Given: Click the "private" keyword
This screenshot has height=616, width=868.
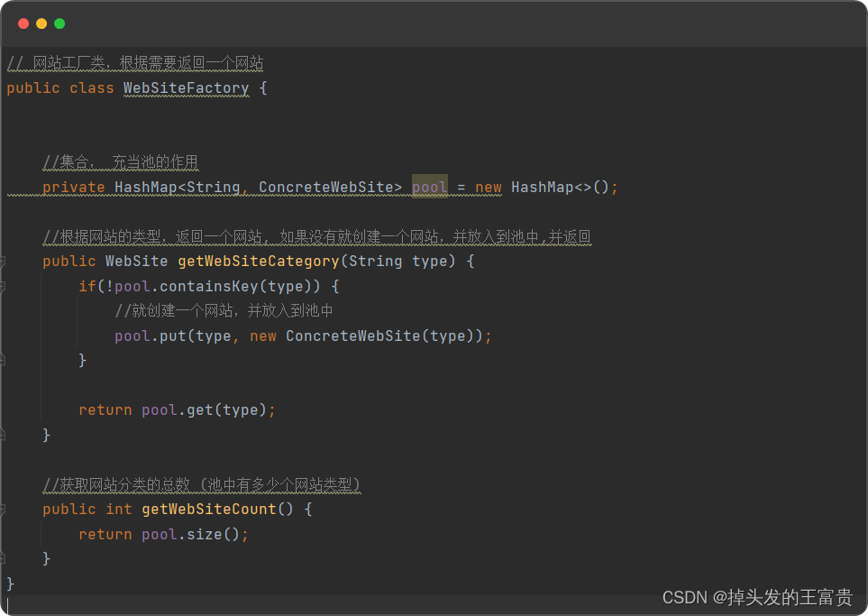Looking at the screenshot, I should [74, 188].
